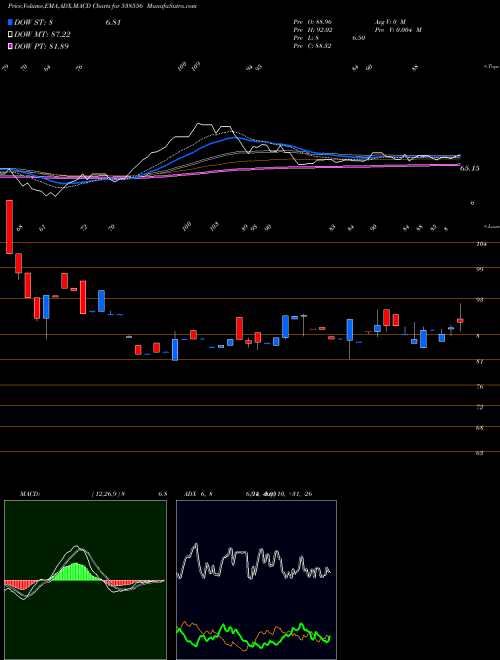Click the last red candlestick on the right
The width and height of the screenshot is (500, 660).
click(460, 320)
